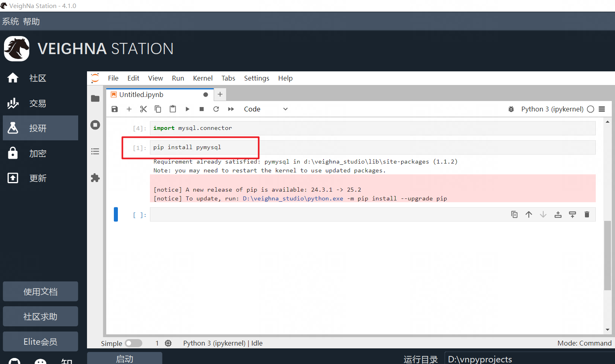Duplicate the active cell
This screenshot has height=364, width=615.
[x=514, y=214]
